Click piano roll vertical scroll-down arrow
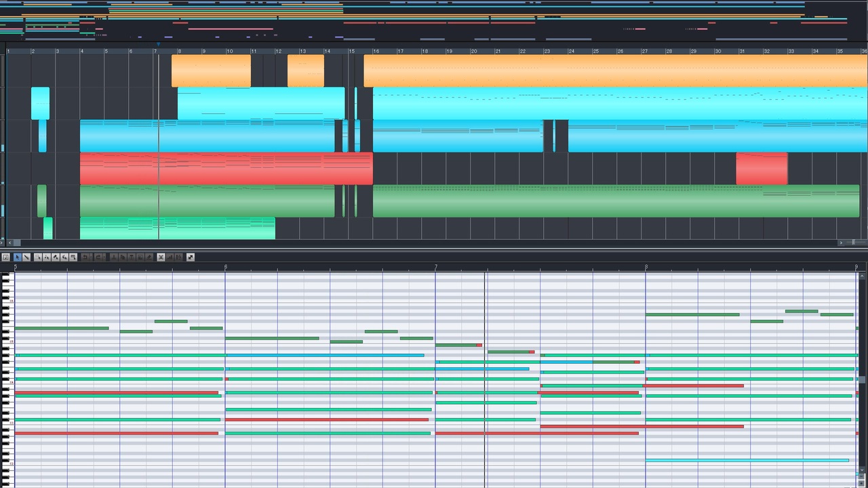The height and width of the screenshot is (488, 868). coord(862,470)
